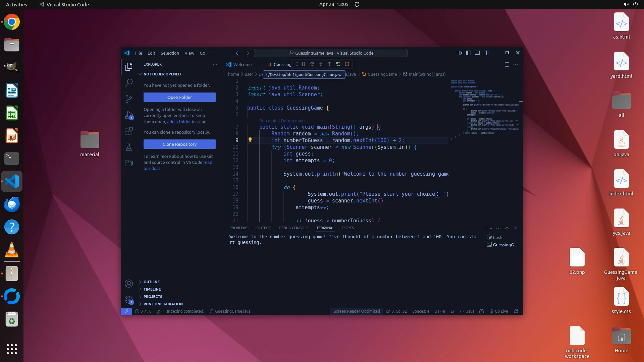The height and width of the screenshot is (362, 644).
Task: Click the code minimap preview
Action: click(485, 107)
